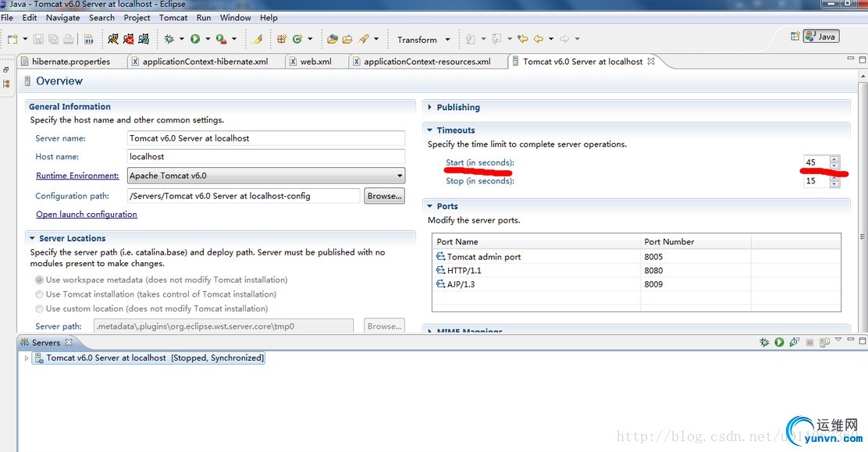Click the Search flashlight toolbar icon
The height and width of the screenshot is (452, 868).
tap(364, 39)
